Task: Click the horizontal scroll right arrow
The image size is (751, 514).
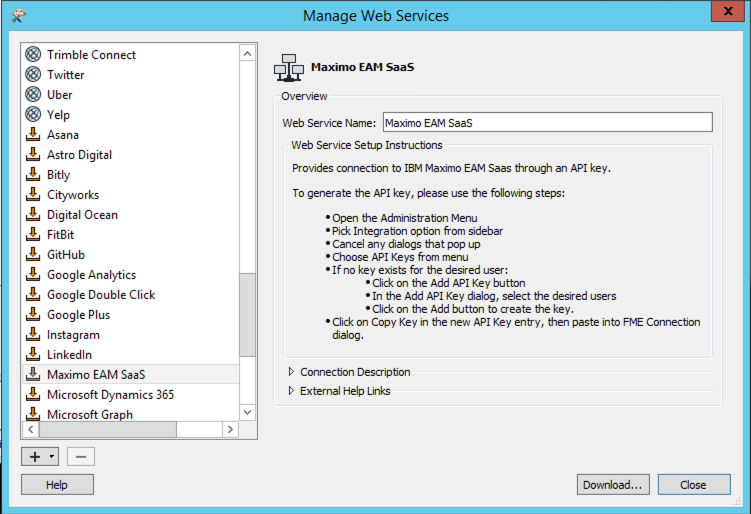Action: coord(230,430)
